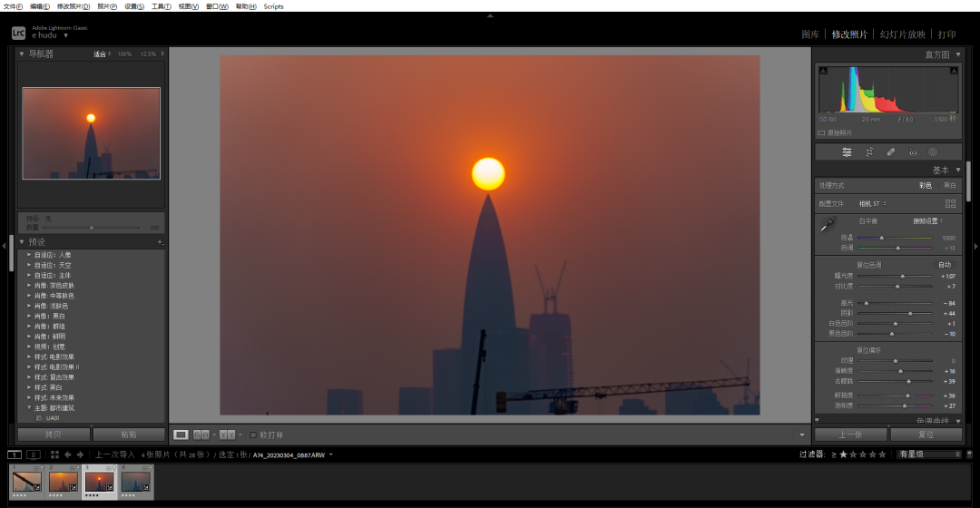
Task: Open the Red Eye correction tool
Action: (912, 152)
